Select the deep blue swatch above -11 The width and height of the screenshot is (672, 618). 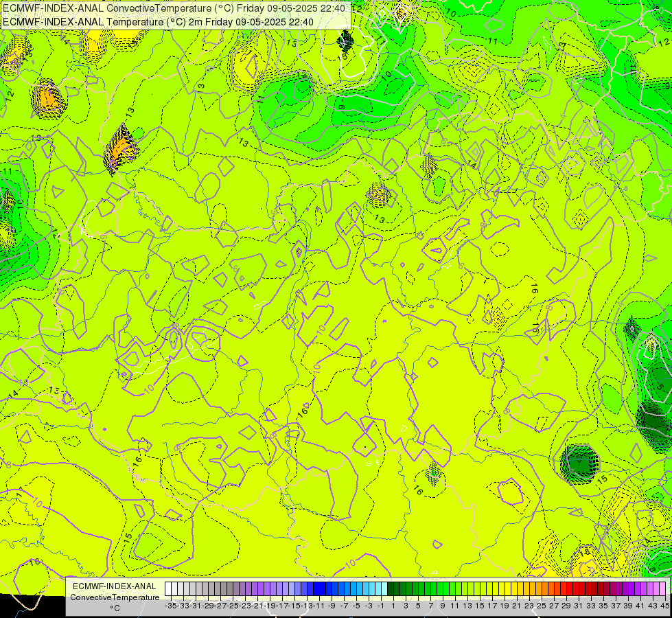pyautogui.click(x=316, y=588)
